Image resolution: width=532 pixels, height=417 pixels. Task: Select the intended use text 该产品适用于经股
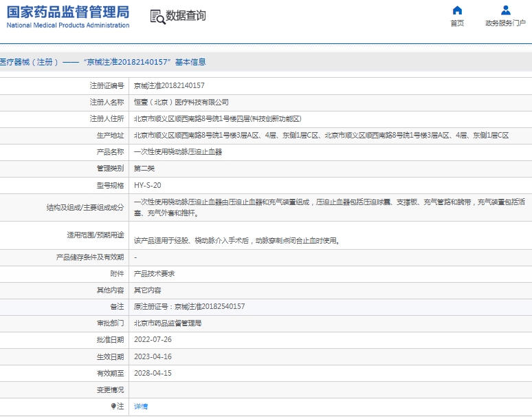coord(237,241)
